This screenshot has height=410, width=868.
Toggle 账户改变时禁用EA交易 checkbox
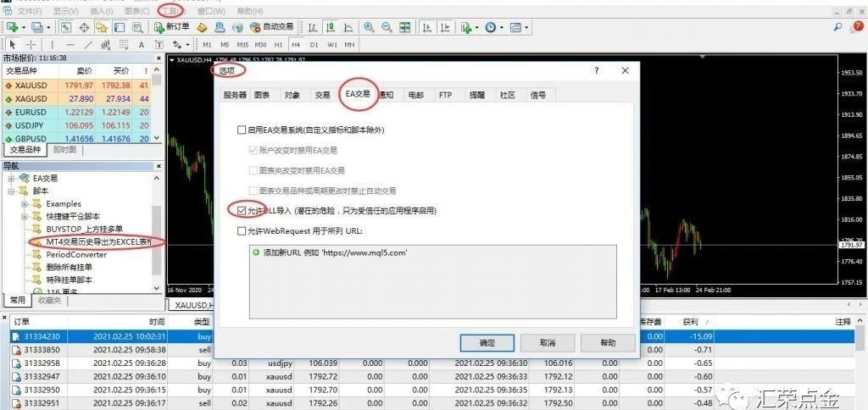[x=253, y=150]
